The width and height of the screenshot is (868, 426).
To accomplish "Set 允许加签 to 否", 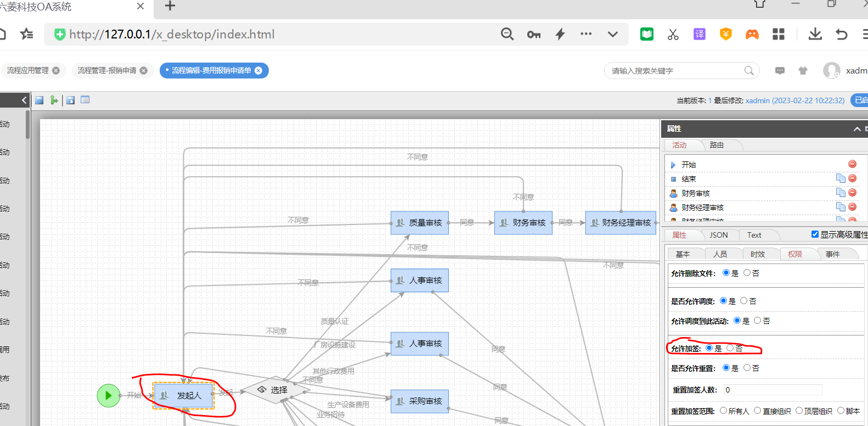I will point(730,348).
